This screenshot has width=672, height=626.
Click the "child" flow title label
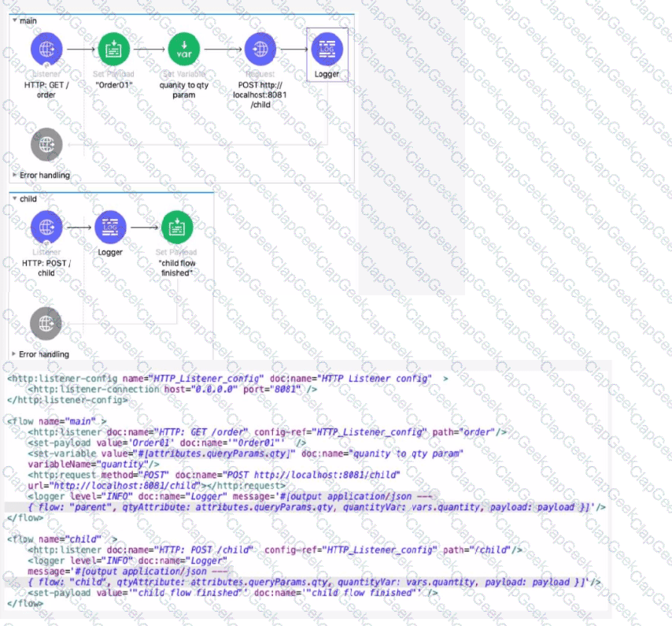coord(28,199)
